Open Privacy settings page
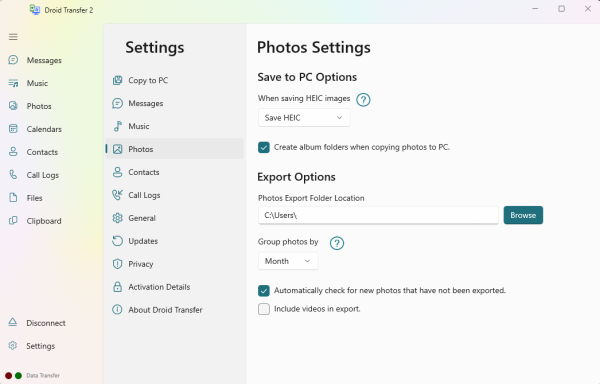 pyautogui.click(x=174, y=264)
